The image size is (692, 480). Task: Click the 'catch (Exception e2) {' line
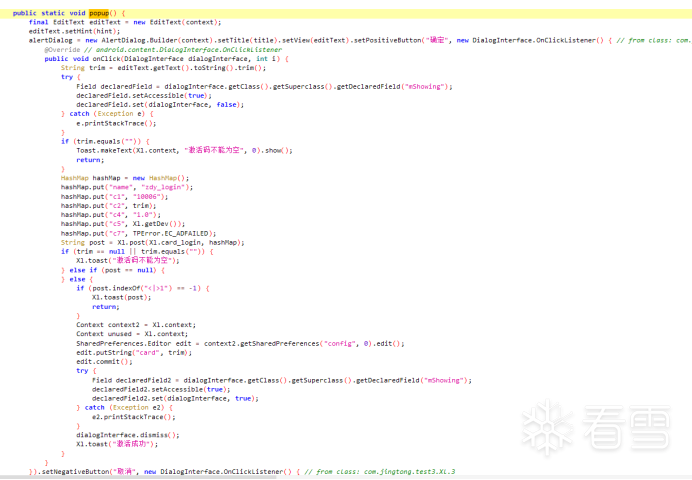click(124, 408)
